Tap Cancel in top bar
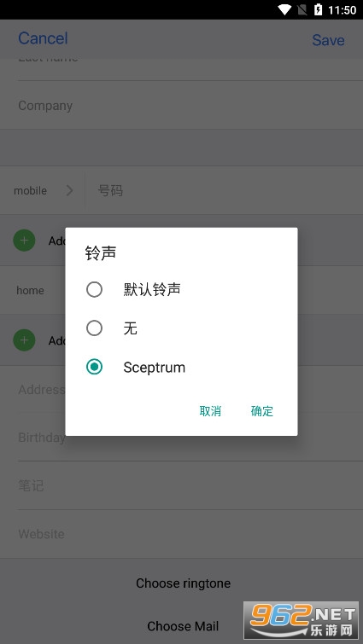The height and width of the screenshot is (644, 363). [43, 38]
